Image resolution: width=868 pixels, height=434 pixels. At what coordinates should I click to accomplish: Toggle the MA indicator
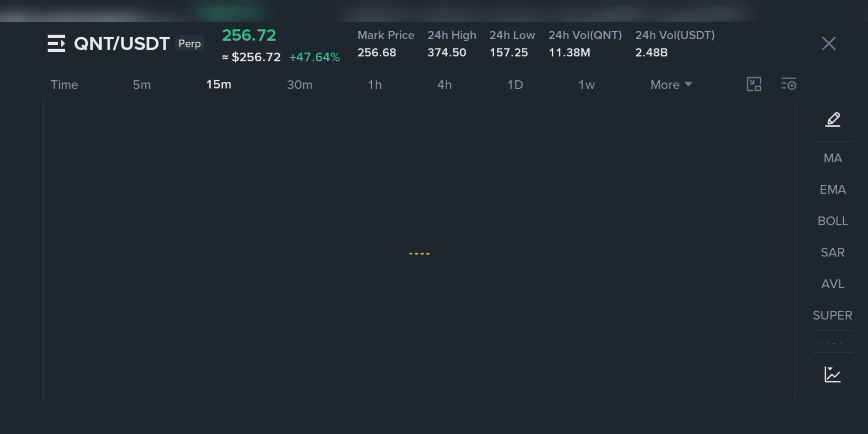point(833,158)
